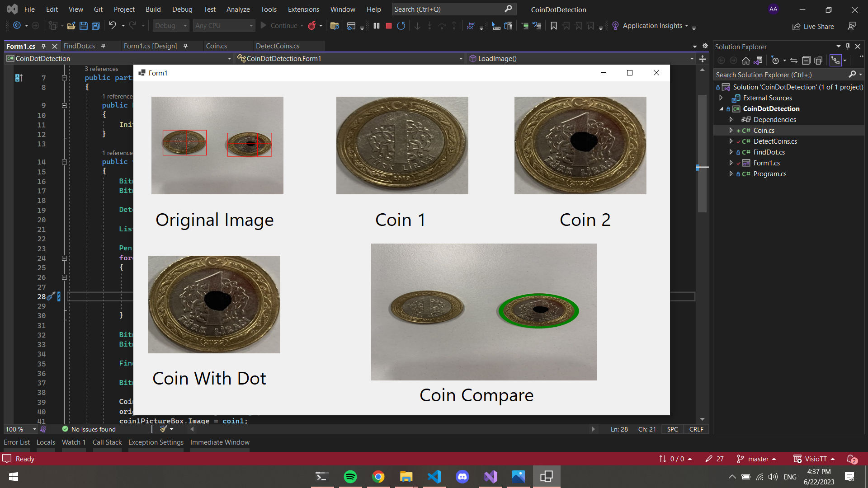Open the zoom level 100 % dropdown
The width and height of the screenshot is (868, 488).
[x=34, y=429]
